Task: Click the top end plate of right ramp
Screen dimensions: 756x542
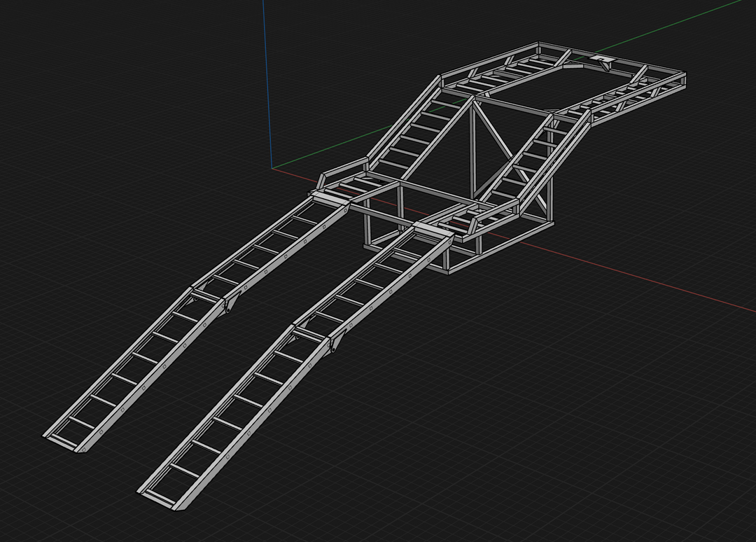Action: (433, 229)
